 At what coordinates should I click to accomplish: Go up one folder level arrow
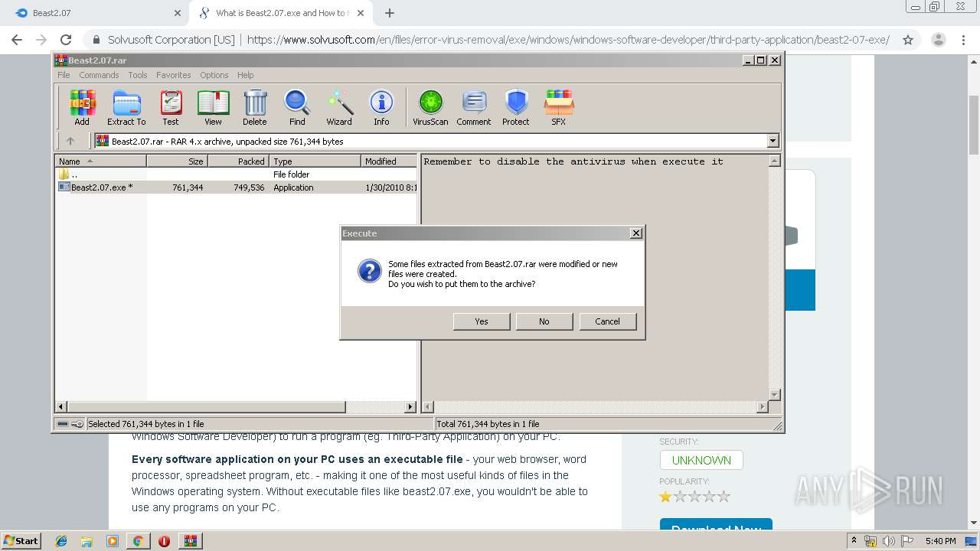pyautogui.click(x=70, y=141)
